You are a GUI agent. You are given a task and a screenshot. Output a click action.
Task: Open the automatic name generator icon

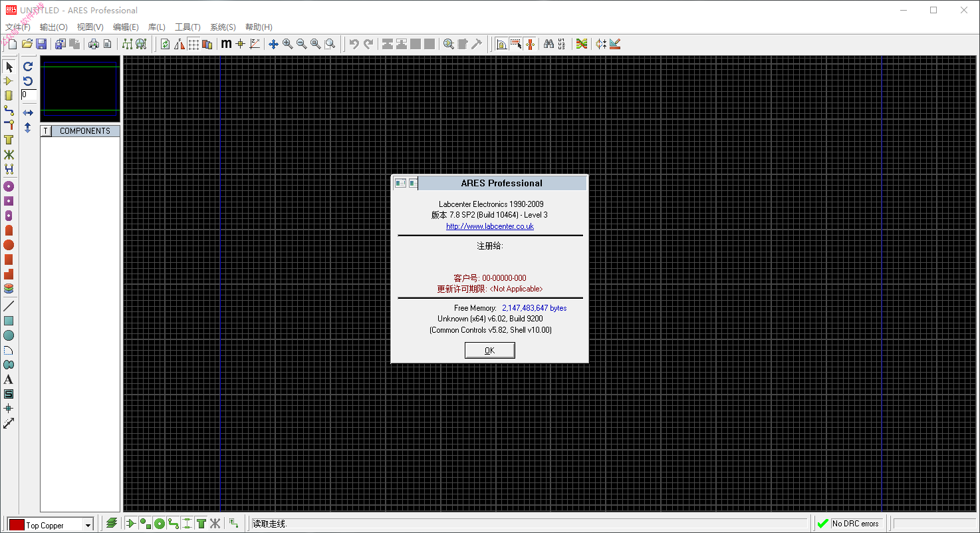(x=562, y=44)
